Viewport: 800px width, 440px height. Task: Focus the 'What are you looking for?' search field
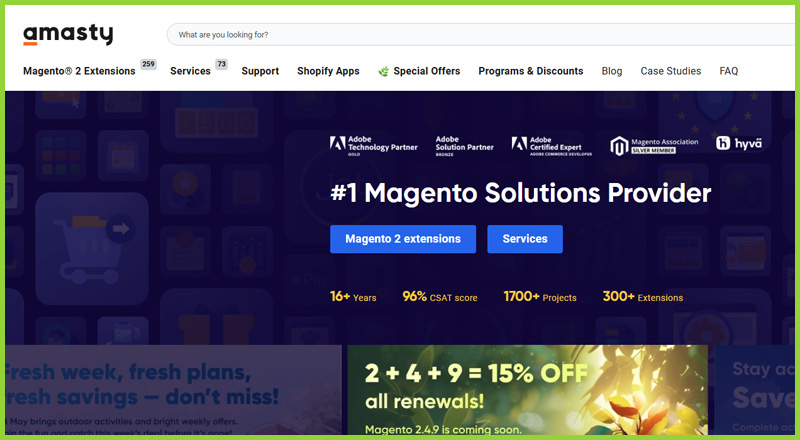481,35
